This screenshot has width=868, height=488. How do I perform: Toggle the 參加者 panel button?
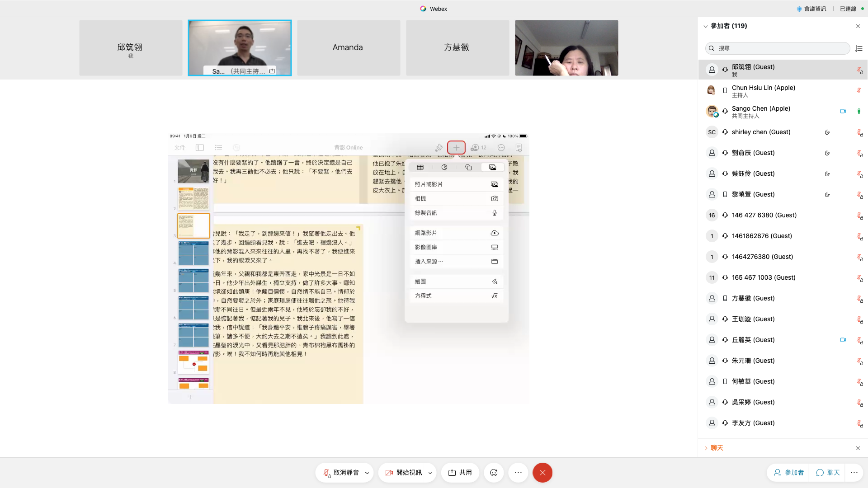[x=789, y=473]
